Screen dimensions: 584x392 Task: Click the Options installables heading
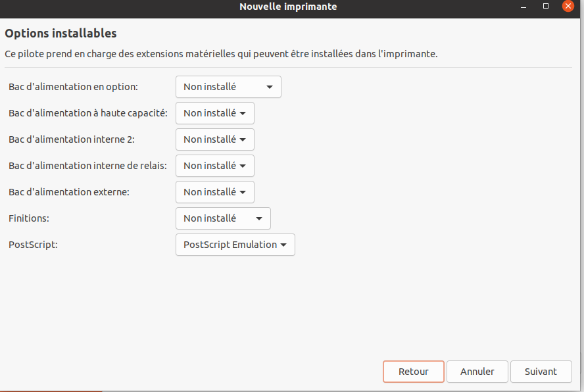[61, 33]
